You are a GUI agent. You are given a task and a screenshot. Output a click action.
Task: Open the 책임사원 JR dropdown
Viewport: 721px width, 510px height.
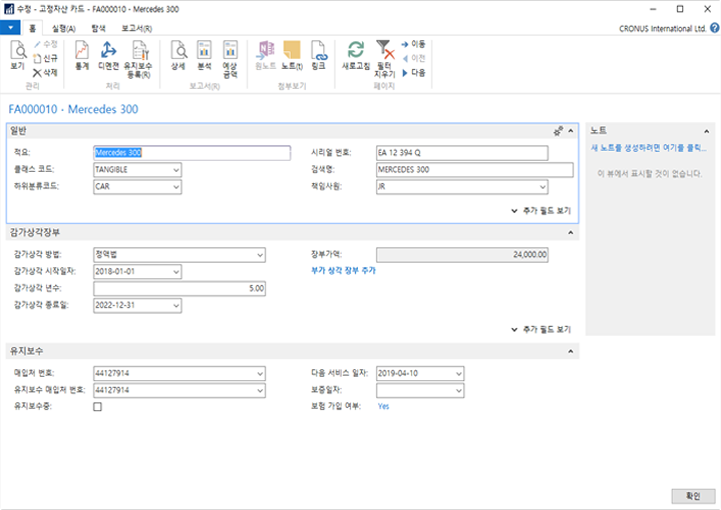click(x=542, y=187)
